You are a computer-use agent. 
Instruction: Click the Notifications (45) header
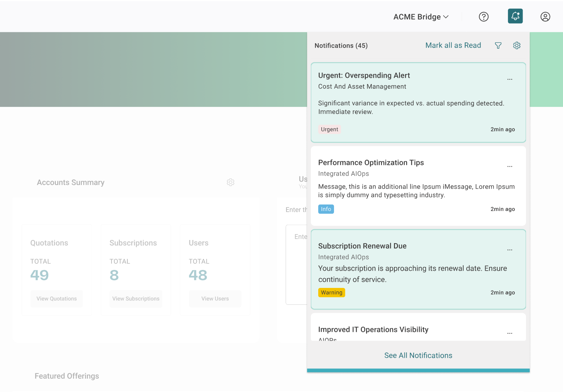coord(341,46)
